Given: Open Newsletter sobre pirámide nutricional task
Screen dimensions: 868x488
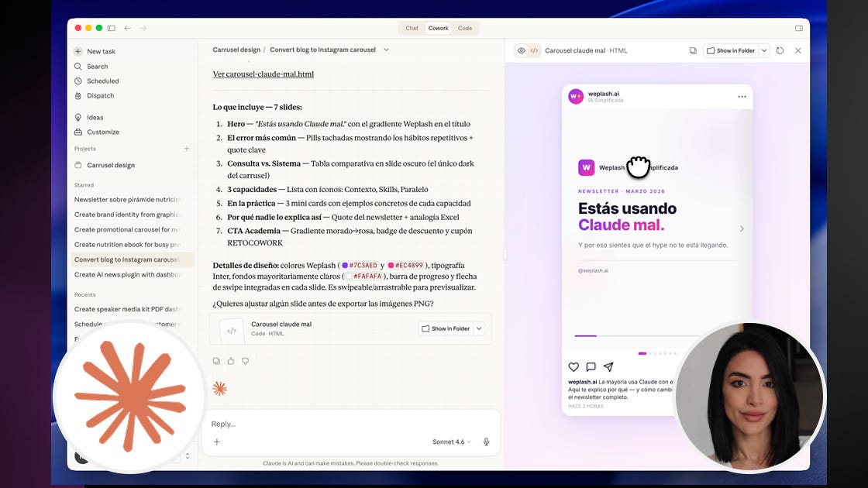Looking at the screenshot, I should coord(127,200).
